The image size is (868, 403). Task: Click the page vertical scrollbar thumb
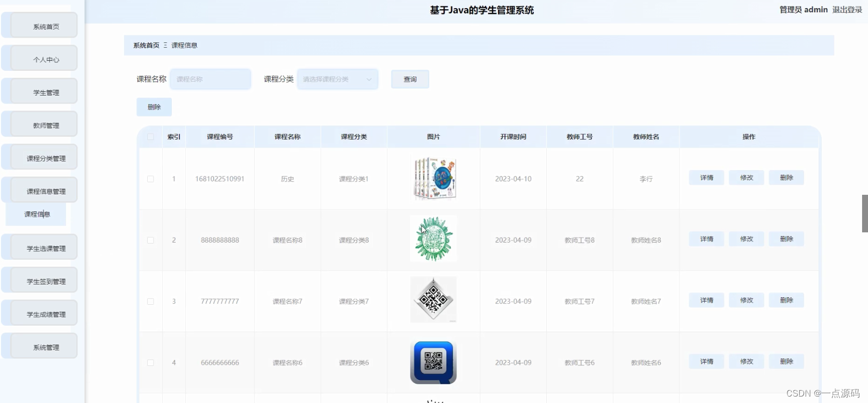coord(865,214)
